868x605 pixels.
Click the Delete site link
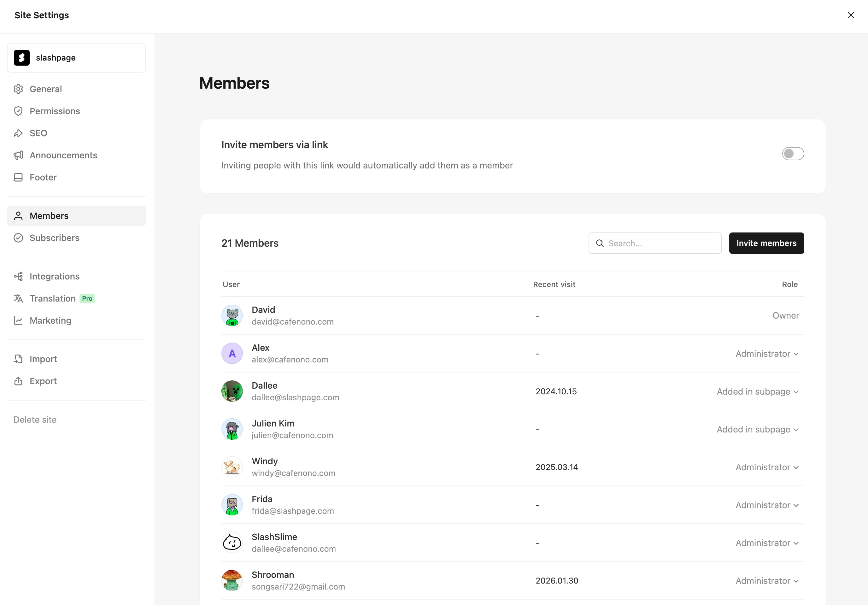coord(35,420)
